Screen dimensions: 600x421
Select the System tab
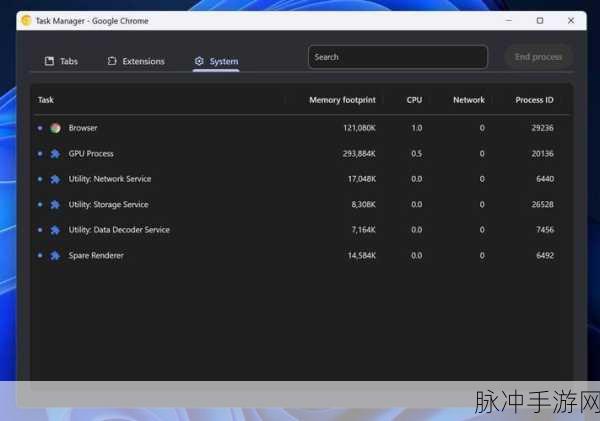pyautogui.click(x=216, y=61)
